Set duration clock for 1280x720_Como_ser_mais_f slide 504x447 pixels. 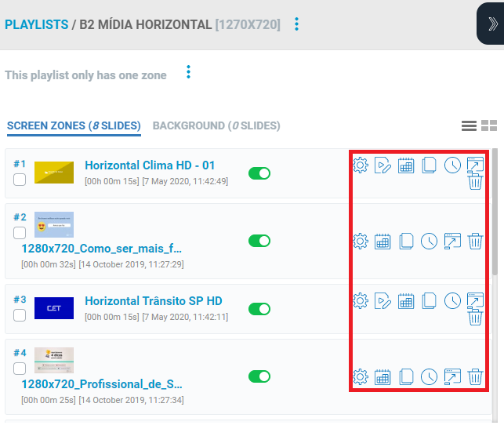[x=429, y=242]
